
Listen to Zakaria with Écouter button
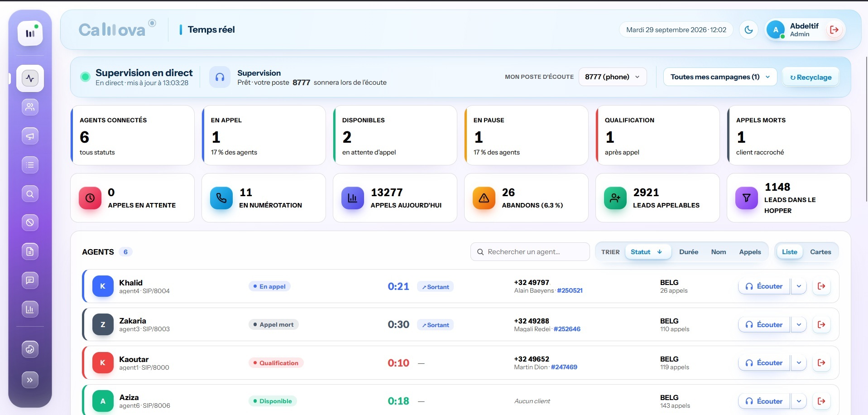(x=764, y=325)
